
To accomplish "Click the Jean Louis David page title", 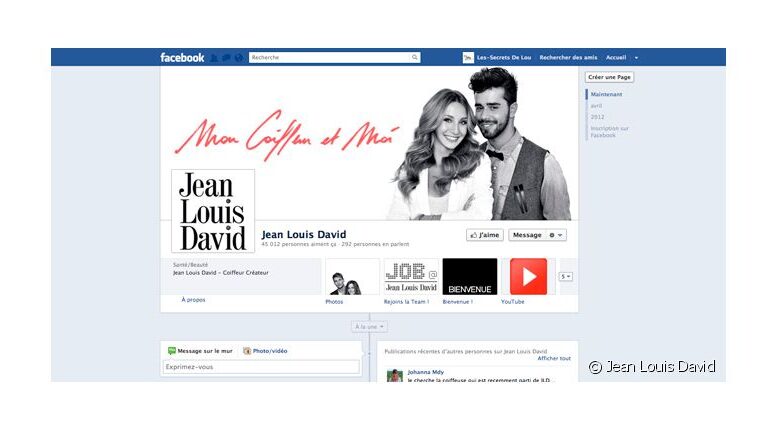I will (303, 234).
